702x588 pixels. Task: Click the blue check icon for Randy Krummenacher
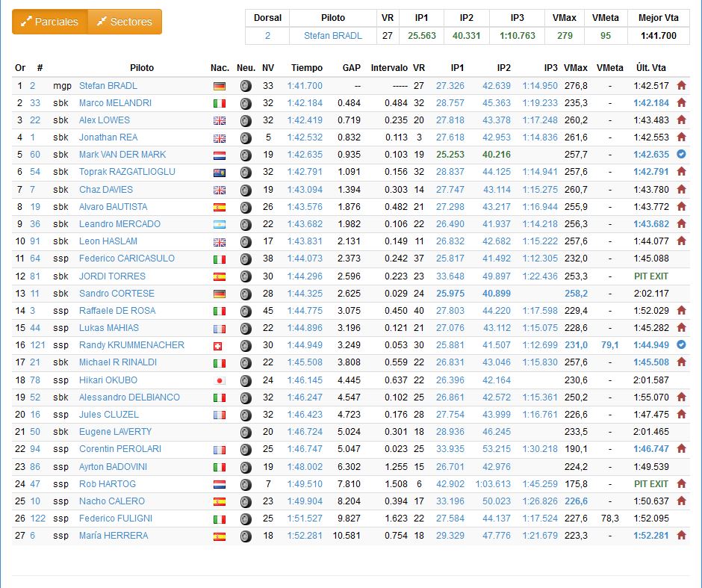click(681, 345)
